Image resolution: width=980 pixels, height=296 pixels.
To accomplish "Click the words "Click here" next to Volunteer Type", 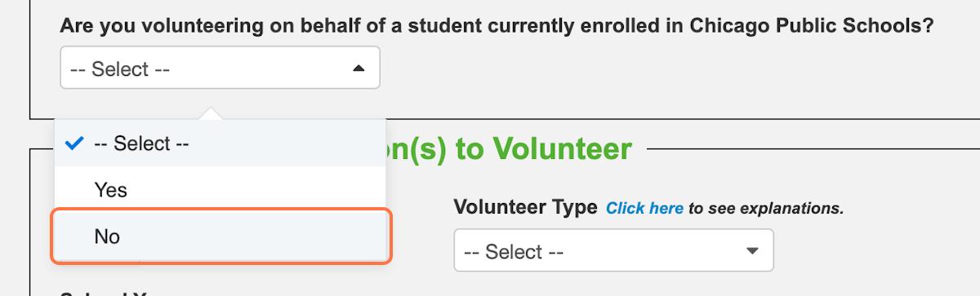I will tap(644, 208).
